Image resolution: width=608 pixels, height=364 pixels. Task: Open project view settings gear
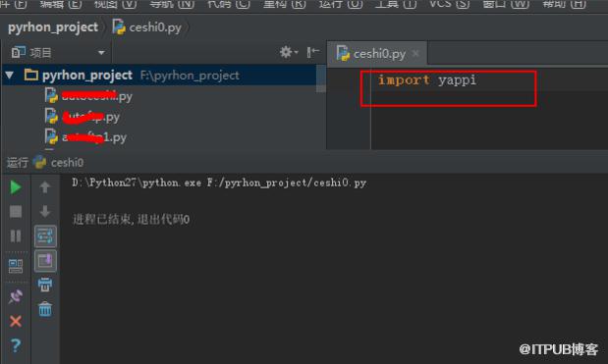coord(289,52)
